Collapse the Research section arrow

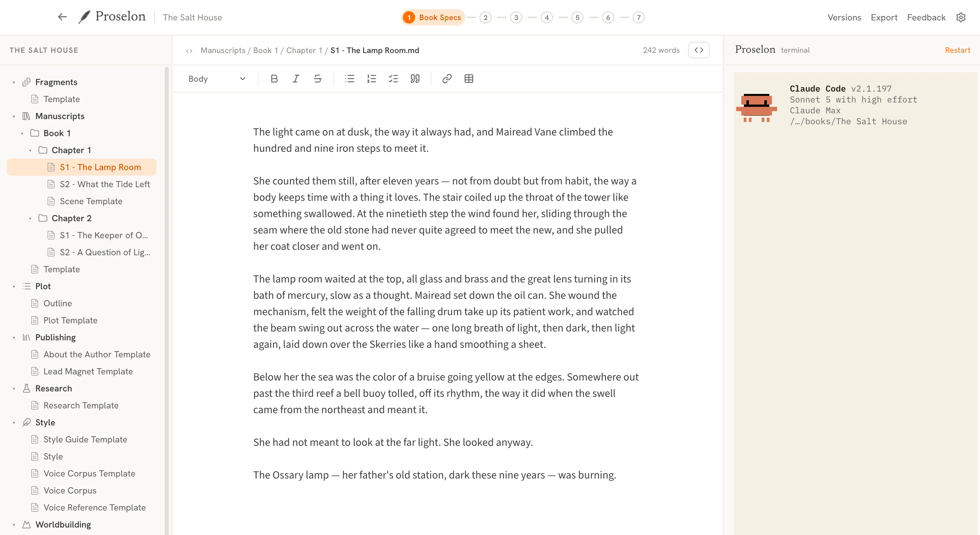(x=14, y=389)
